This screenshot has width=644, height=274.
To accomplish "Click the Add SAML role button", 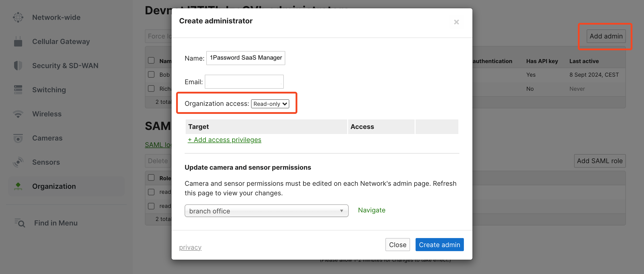I will [600, 161].
